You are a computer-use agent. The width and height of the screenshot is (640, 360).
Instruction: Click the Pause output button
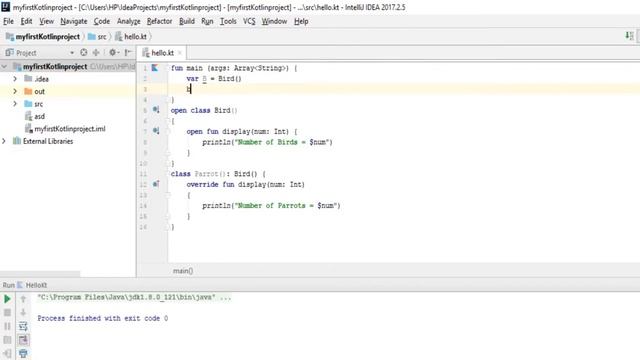pyautogui.click(x=7, y=326)
